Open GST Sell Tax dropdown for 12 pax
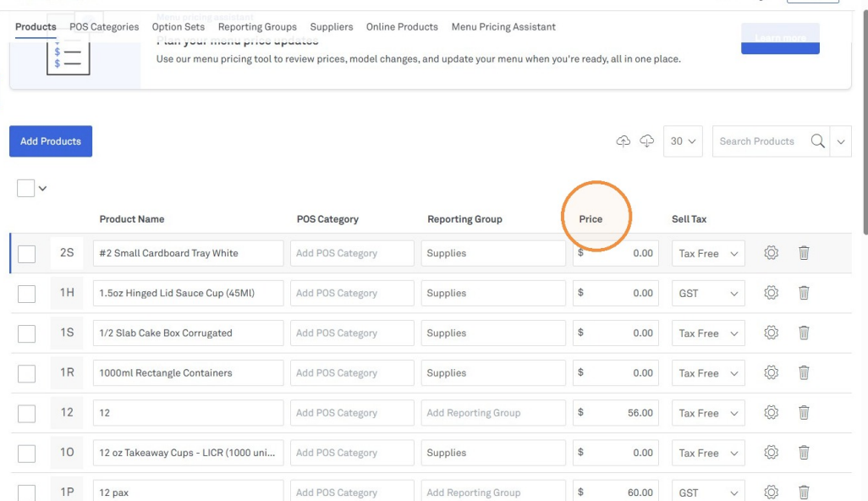Screen dimensions: 868x501 tap(708, 493)
